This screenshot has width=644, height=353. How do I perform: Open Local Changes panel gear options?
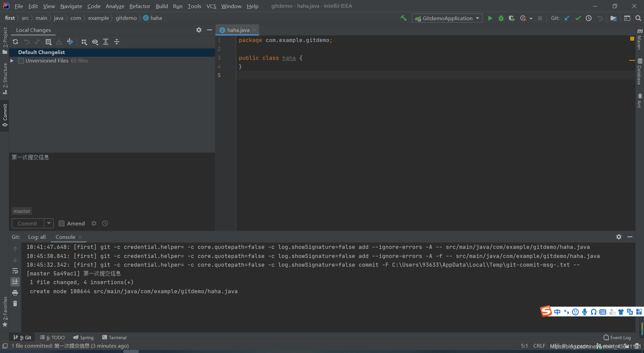point(199,30)
